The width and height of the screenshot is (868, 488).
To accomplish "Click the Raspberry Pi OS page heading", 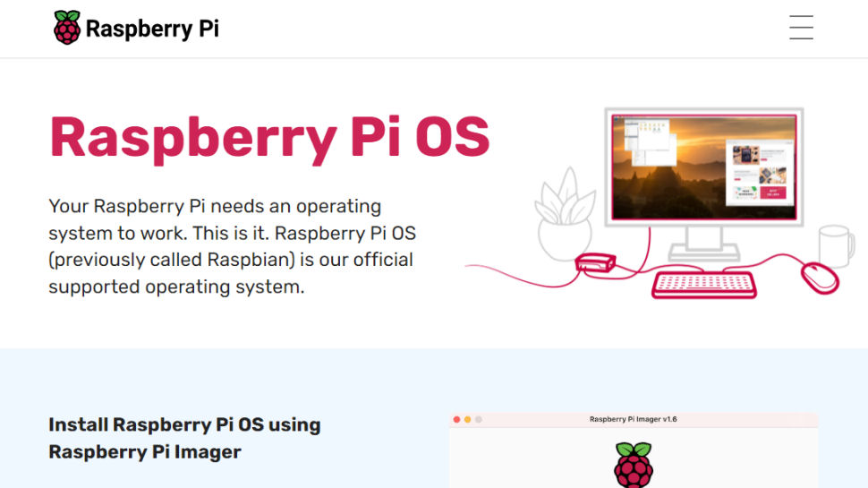I will click(x=269, y=138).
